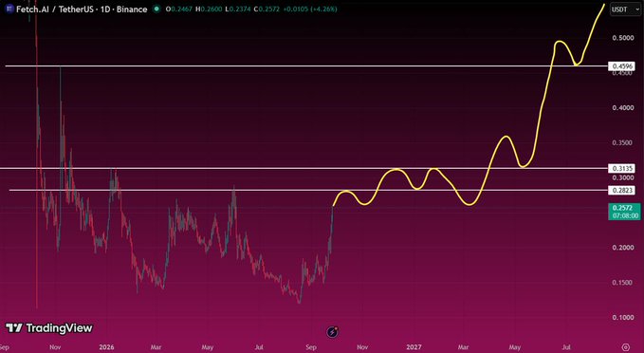
Task: Click the 0.5000 price axis label
Action: [x=623, y=38]
